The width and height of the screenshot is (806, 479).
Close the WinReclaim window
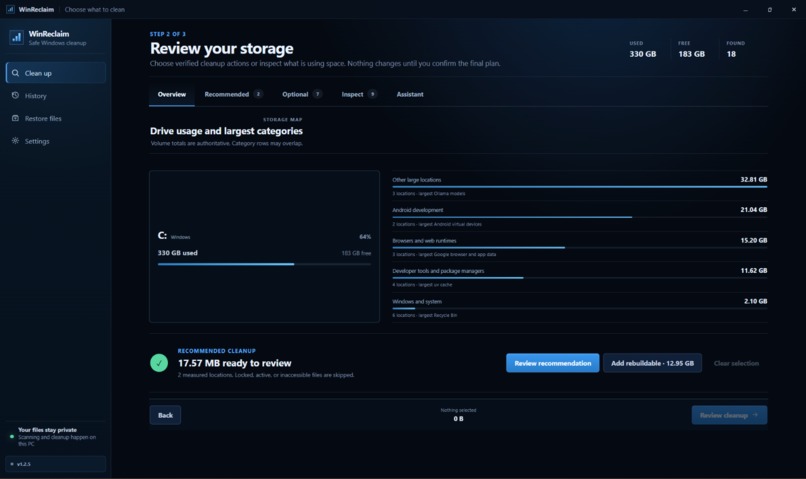794,9
